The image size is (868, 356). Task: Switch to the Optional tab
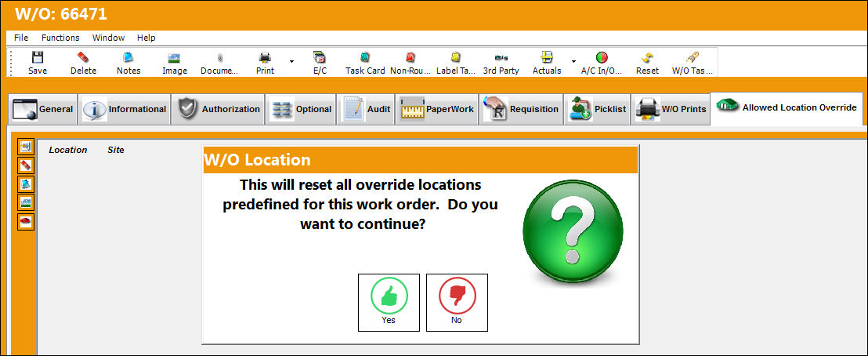[301, 109]
